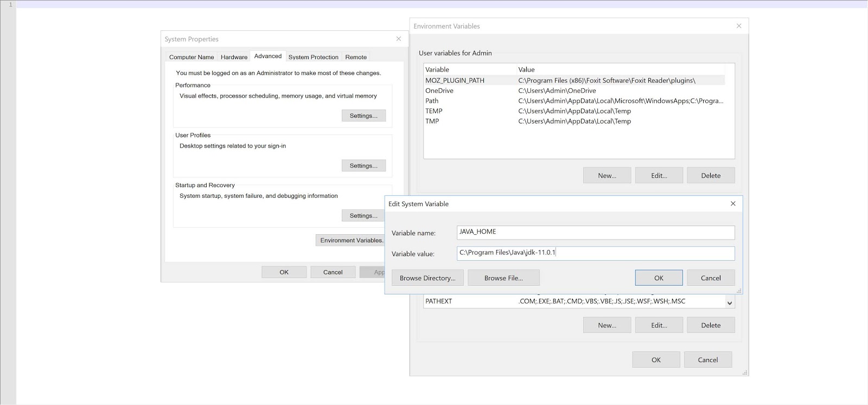This screenshot has height=405, width=868.
Task: Click resize grip of Edit System Variable dialog
Action: click(x=739, y=291)
